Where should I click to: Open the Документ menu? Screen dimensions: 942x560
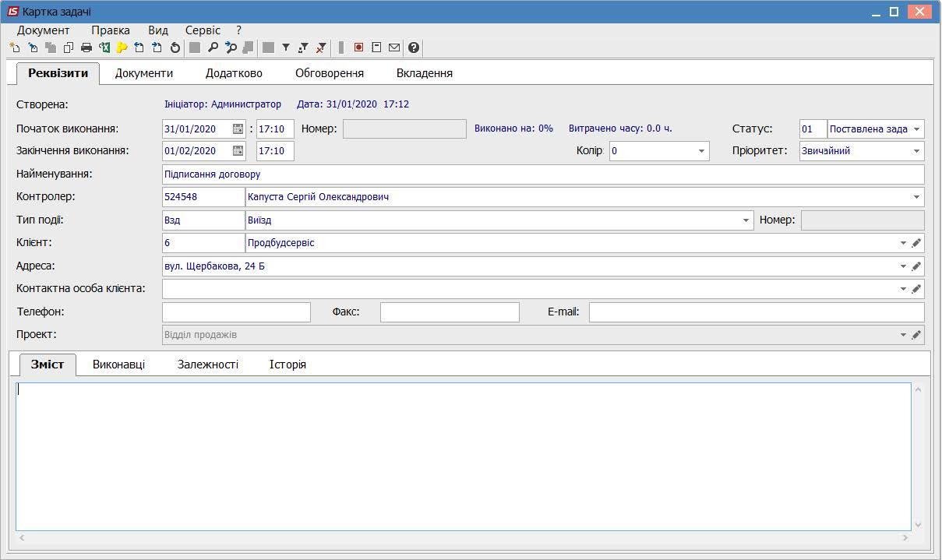pos(44,30)
